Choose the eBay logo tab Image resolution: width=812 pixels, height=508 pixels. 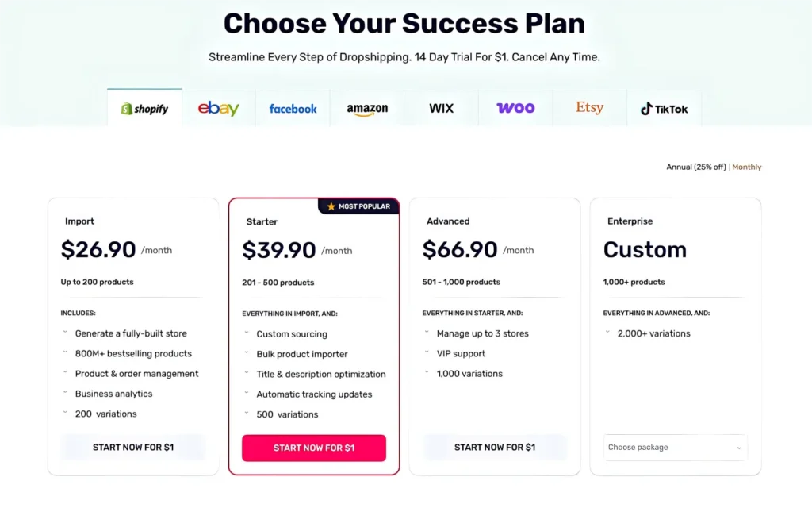[219, 109]
